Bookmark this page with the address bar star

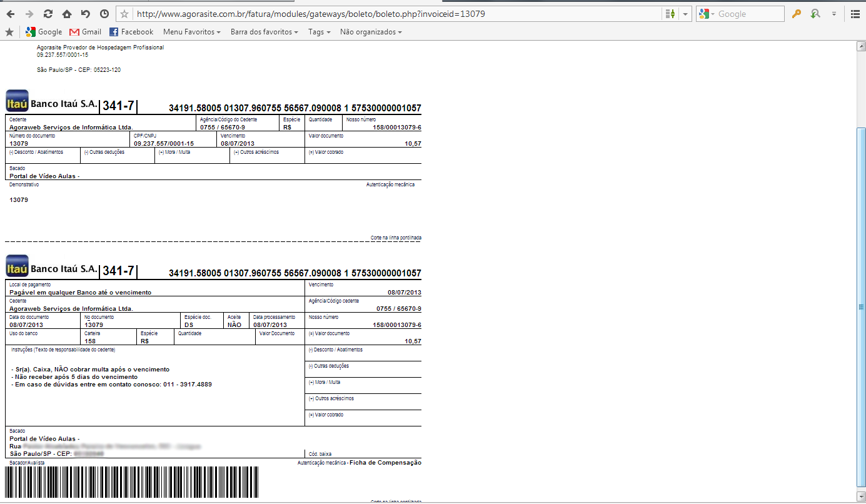(125, 14)
